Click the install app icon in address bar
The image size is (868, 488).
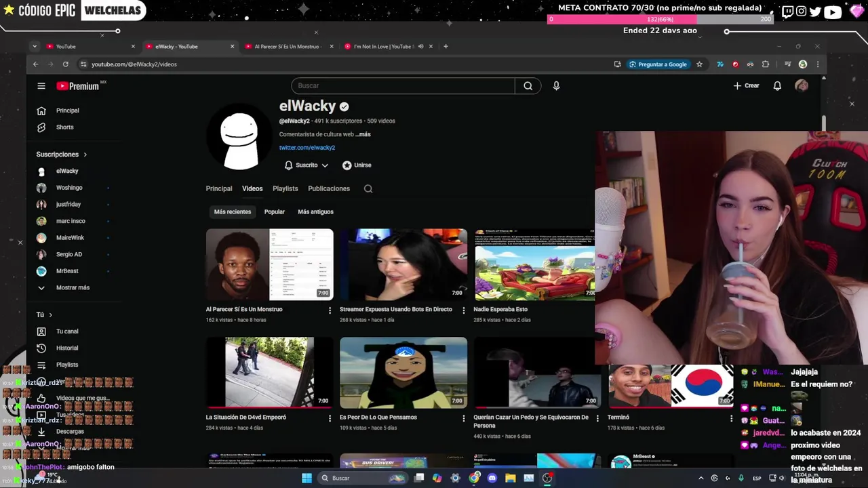pos(617,64)
